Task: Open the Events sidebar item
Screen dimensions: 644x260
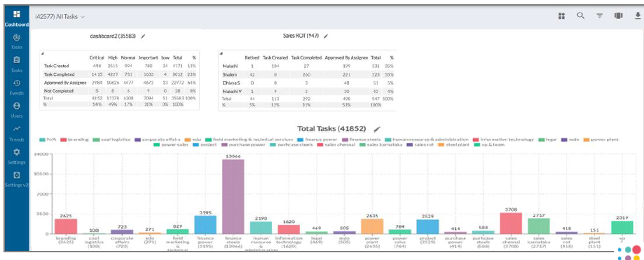Action: [x=16, y=87]
